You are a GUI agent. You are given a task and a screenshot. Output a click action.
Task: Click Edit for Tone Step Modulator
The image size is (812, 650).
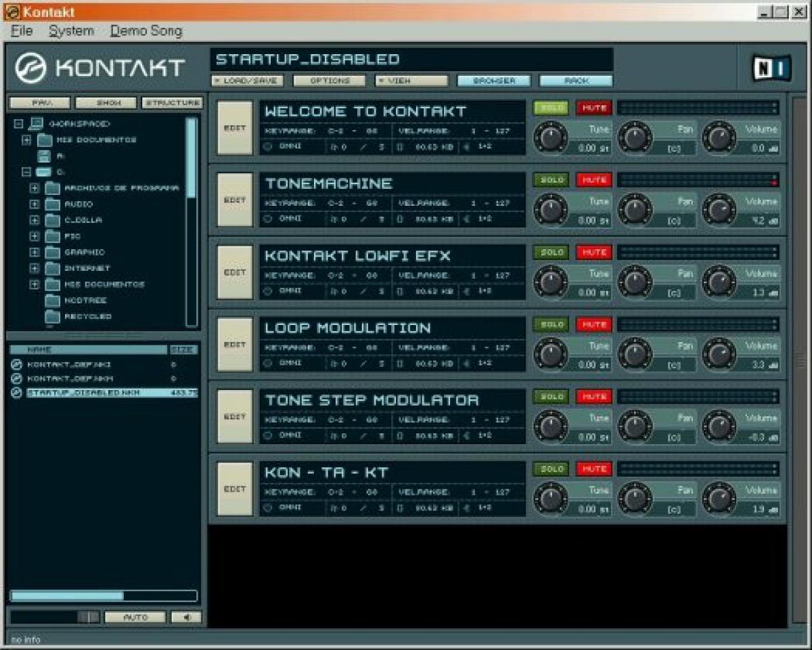click(235, 416)
